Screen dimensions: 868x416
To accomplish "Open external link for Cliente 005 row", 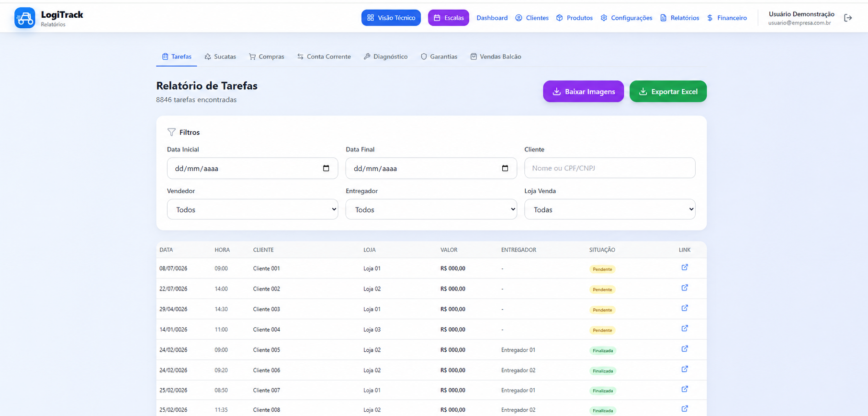I will [685, 349].
